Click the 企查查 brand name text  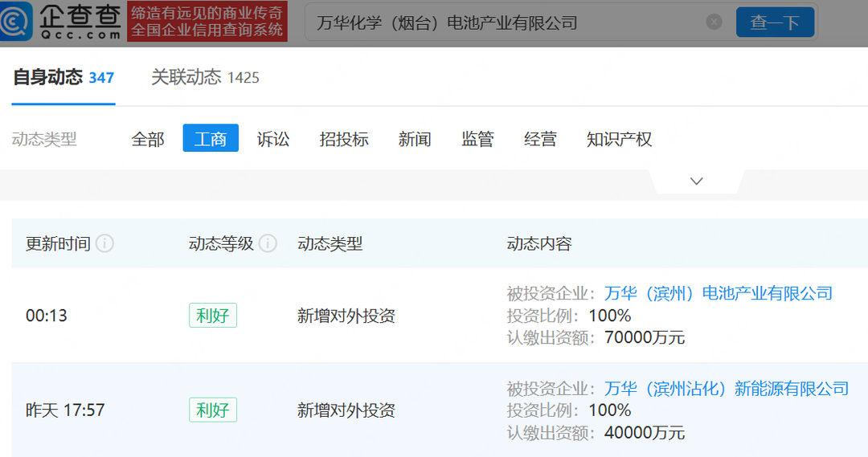[x=80, y=15]
